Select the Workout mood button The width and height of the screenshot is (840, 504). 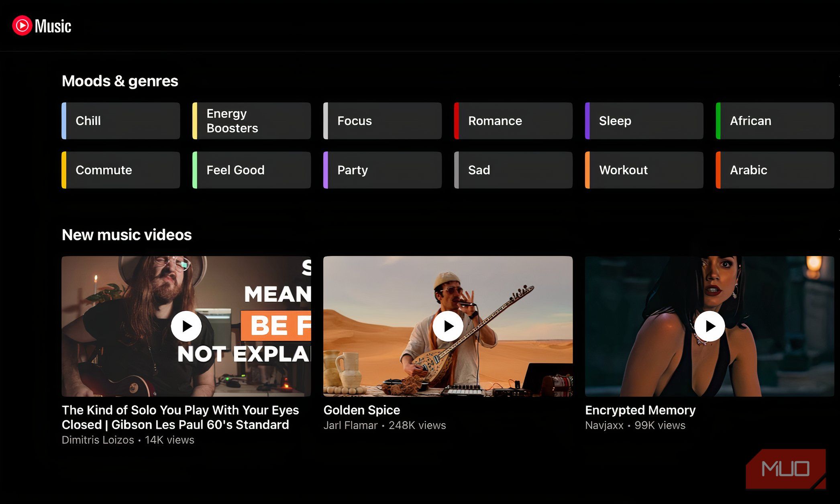(x=644, y=170)
